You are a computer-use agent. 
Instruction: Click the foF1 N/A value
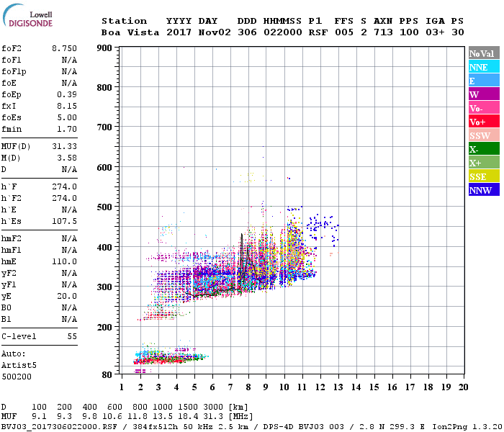coord(69,60)
